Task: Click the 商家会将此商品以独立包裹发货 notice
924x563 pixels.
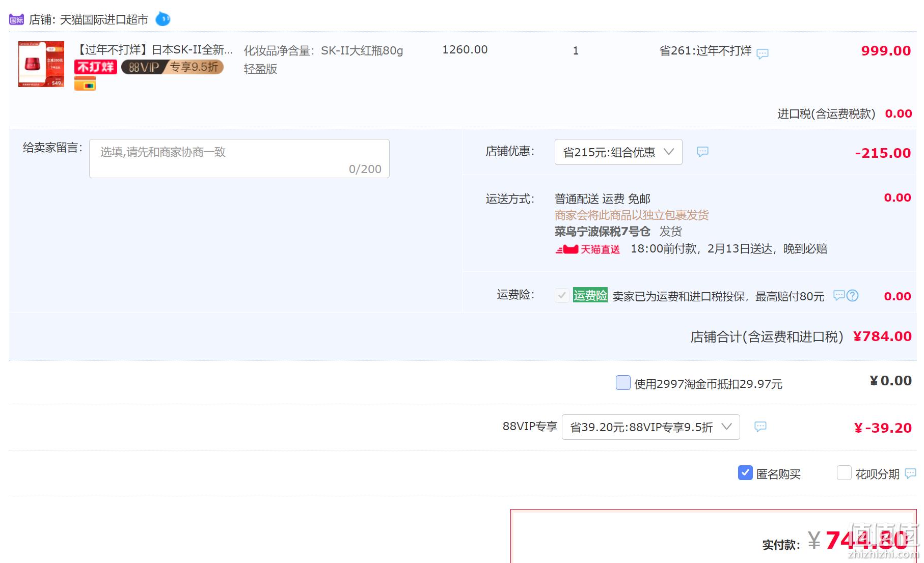Action: (632, 215)
